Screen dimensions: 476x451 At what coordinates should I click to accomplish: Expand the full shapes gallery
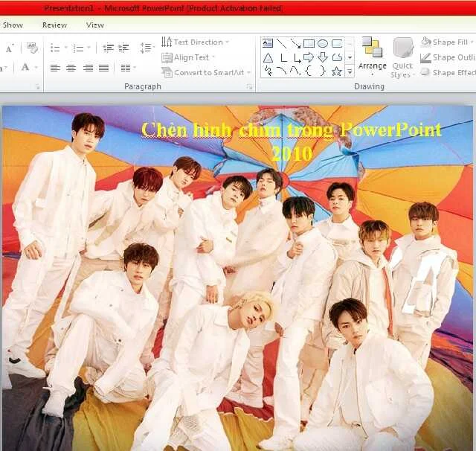click(x=350, y=71)
